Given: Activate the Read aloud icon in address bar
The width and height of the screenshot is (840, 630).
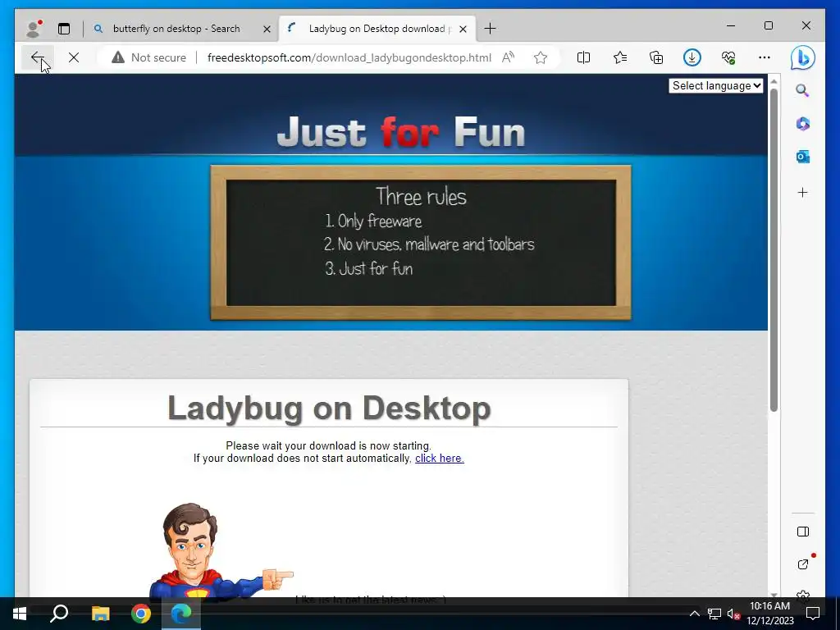Looking at the screenshot, I should (508, 57).
